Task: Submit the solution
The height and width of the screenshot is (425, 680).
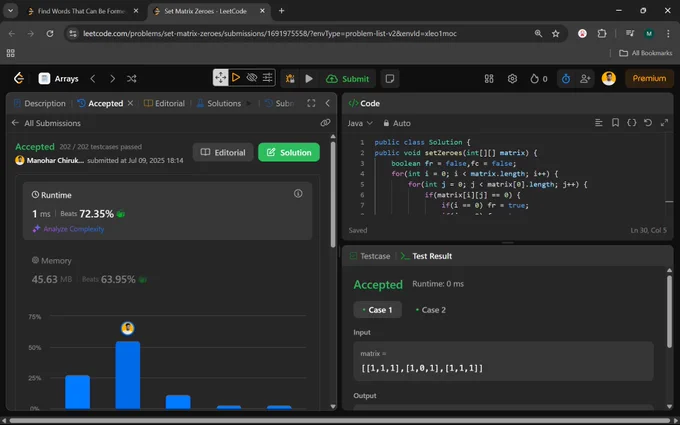Action: pos(347,78)
